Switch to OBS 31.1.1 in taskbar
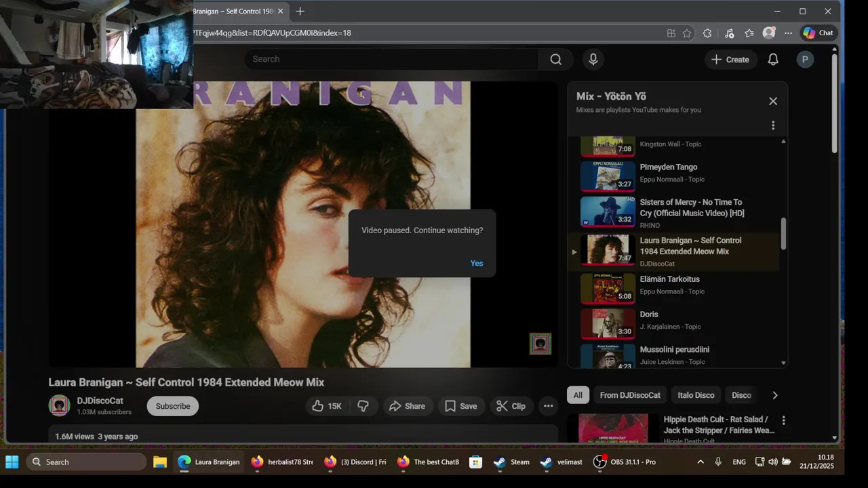 pos(625,462)
